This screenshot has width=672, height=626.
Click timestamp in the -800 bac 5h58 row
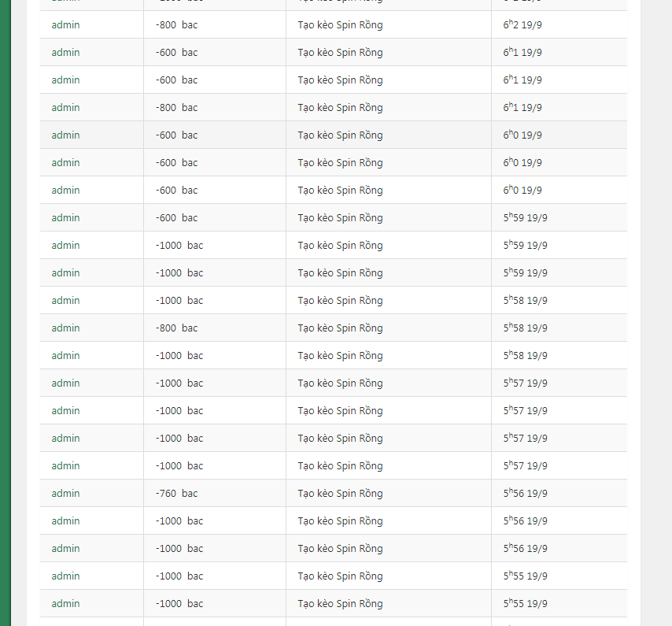click(526, 328)
